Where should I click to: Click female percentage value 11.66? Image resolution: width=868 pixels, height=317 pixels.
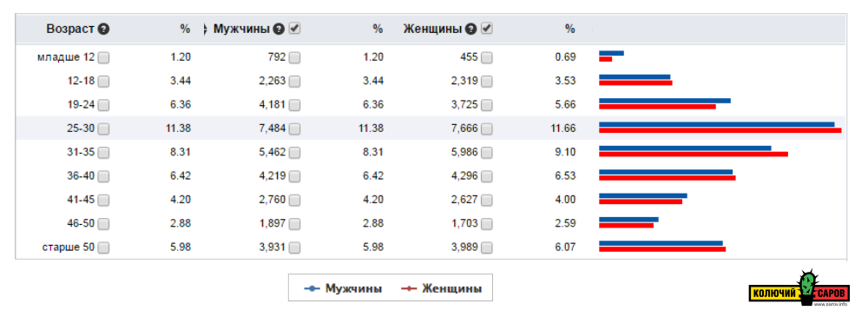pyautogui.click(x=563, y=129)
